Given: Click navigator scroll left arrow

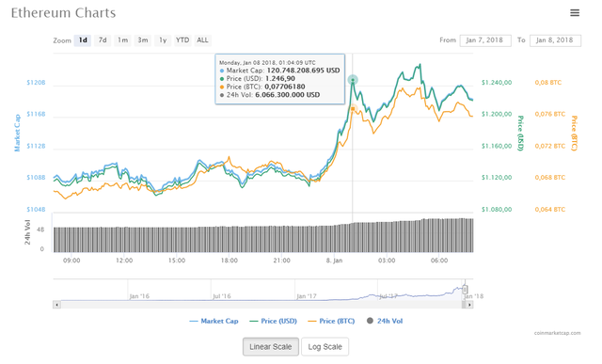Looking at the screenshot, I should (x=56, y=305).
